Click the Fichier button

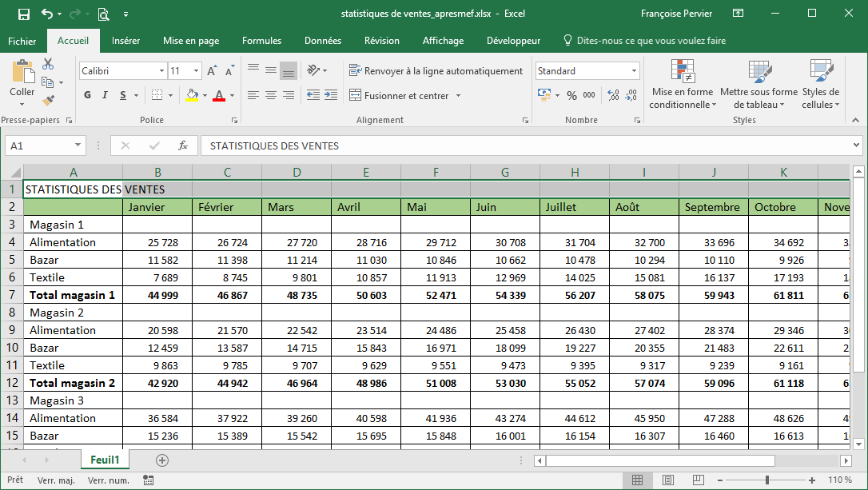click(22, 41)
